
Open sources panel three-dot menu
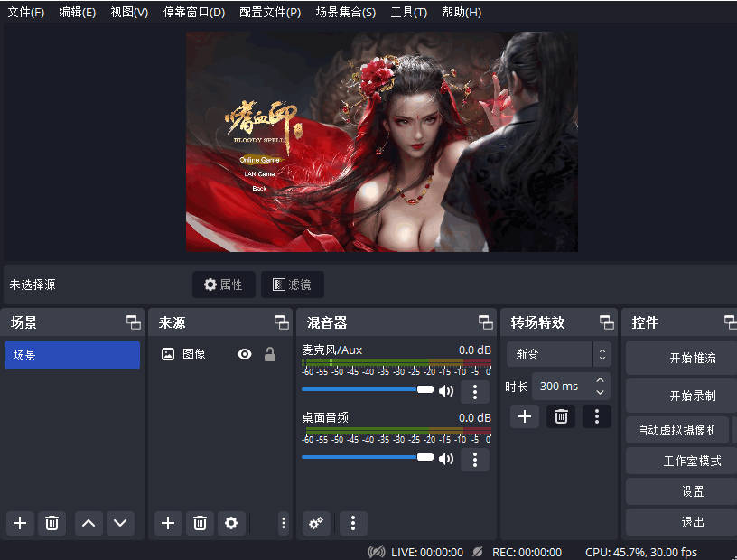283,523
